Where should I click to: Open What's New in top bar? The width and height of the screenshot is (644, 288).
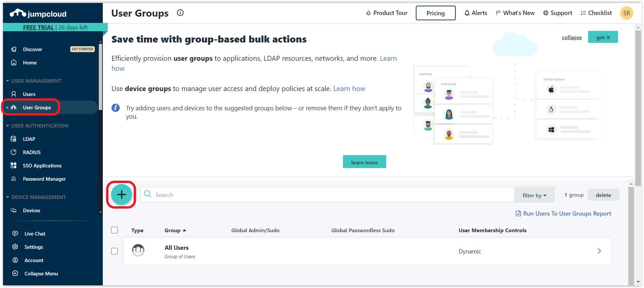tap(515, 13)
